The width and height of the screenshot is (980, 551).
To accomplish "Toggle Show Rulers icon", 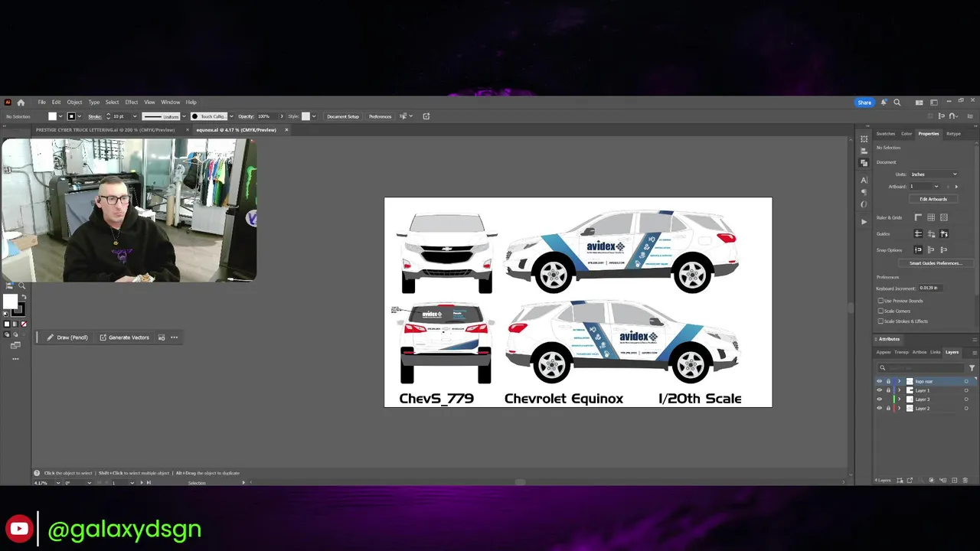I will coord(918,217).
